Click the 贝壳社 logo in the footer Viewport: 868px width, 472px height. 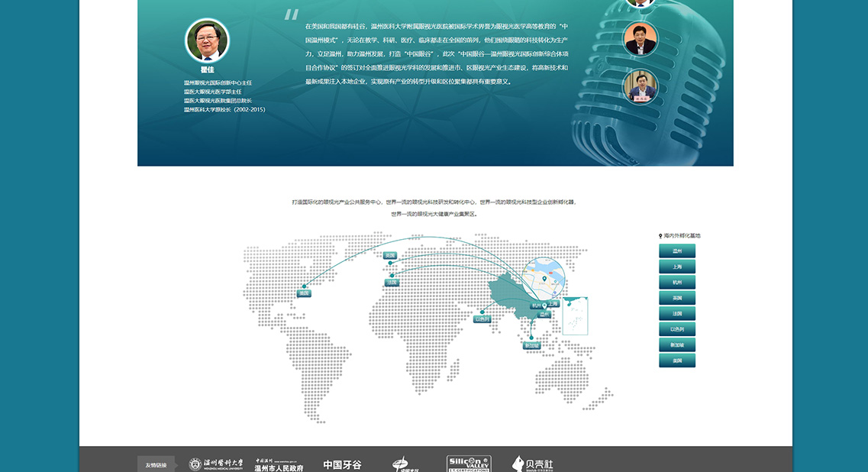tap(533, 464)
